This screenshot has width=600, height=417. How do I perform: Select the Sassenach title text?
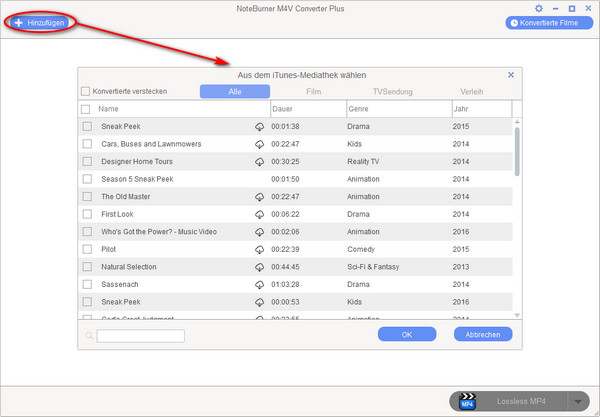coord(120,284)
